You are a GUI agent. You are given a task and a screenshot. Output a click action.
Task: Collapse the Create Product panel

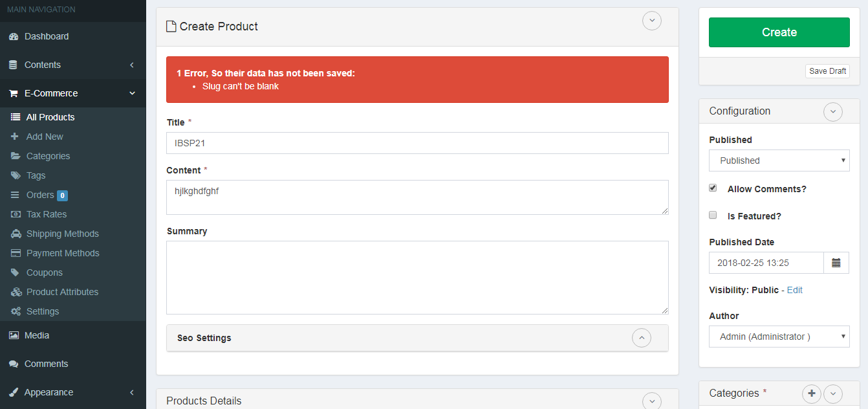pyautogui.click(x=651, y=21)
